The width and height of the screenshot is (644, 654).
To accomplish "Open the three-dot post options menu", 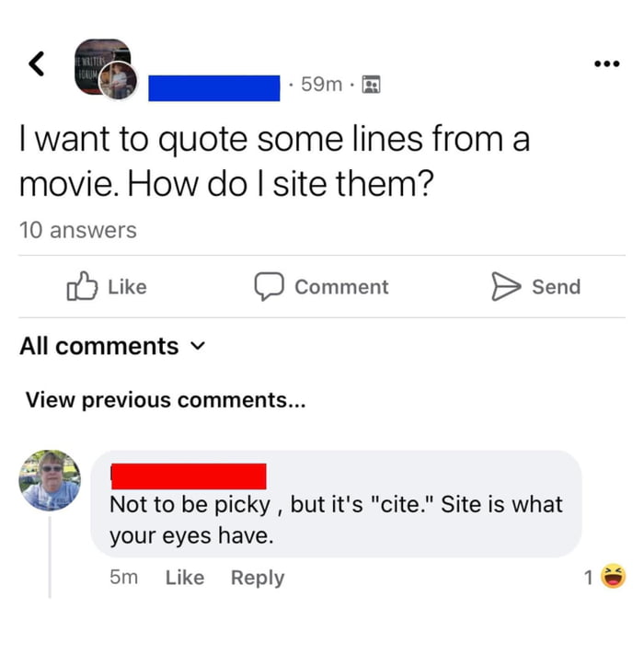I will 604,65.
